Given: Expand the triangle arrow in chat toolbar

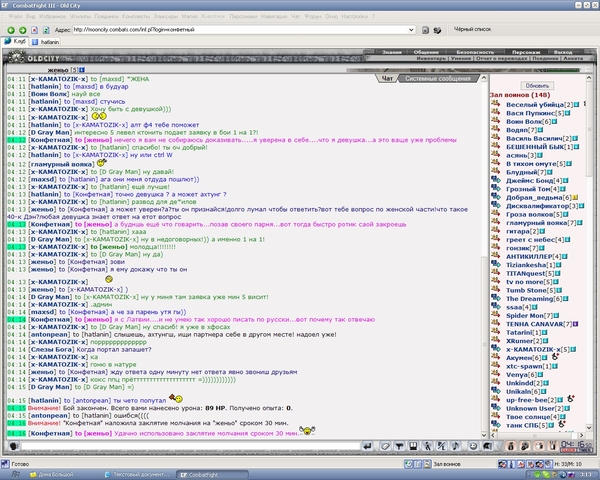Looking at the screenshot, I should pyautogui.click(x=498, y=446).
